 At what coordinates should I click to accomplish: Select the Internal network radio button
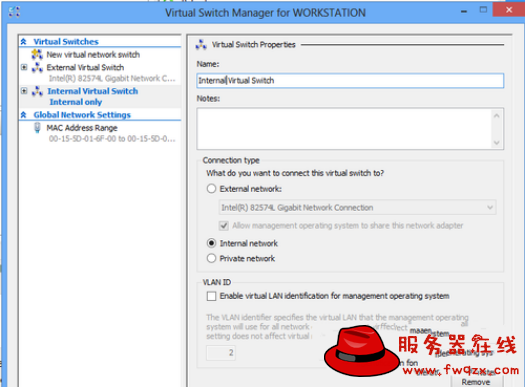tap(211, 243)
